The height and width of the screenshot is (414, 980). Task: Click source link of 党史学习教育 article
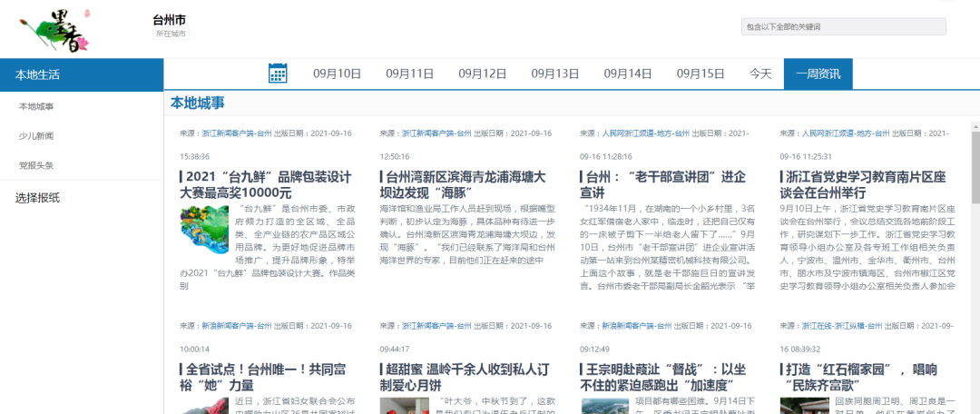[x=846, y=133]
